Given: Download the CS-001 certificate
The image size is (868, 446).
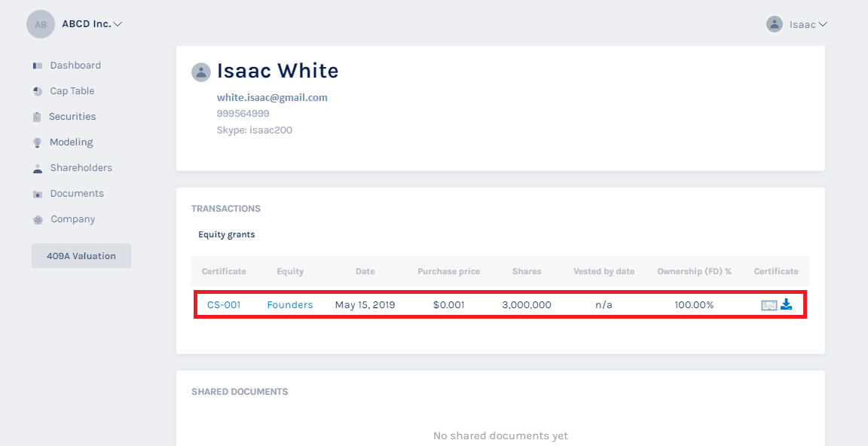Looking at the screenshot, I should click(x=786, y=304).
